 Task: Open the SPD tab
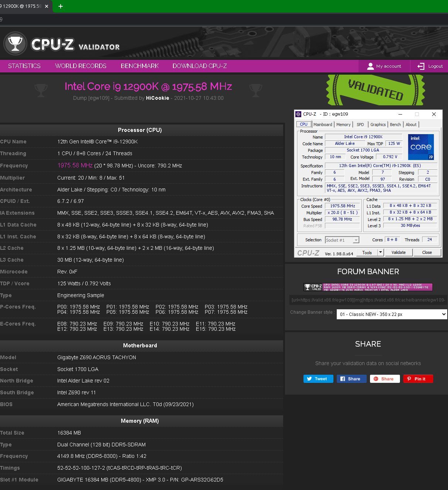point(360,125)
